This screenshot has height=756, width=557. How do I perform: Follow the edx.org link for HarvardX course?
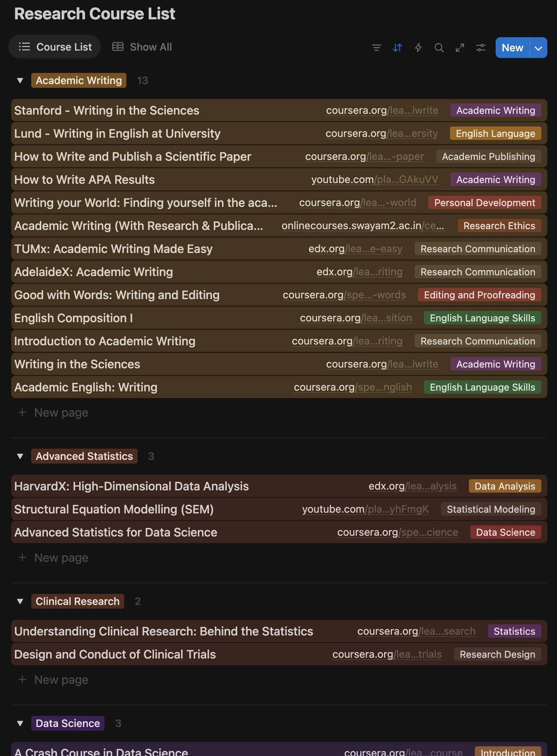[x=412, y=486]
